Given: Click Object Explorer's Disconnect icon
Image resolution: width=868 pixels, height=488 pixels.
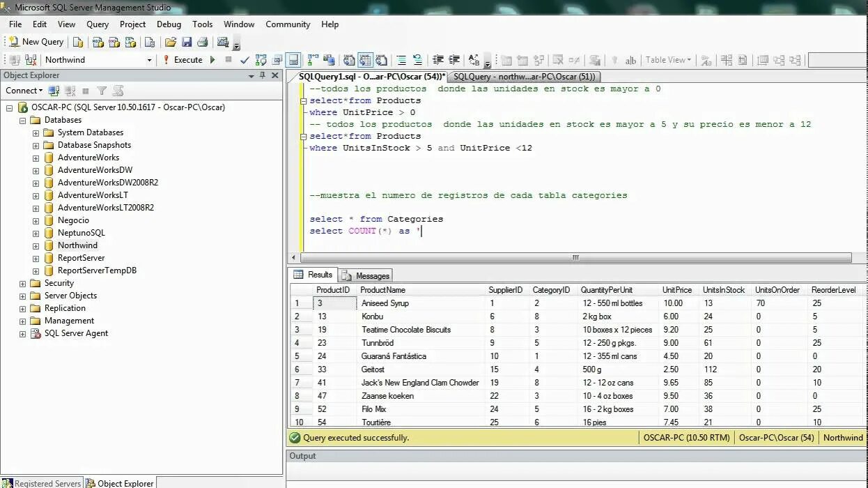Looking at the screenshot, I should pyautogui.click(x=70, y=91).
